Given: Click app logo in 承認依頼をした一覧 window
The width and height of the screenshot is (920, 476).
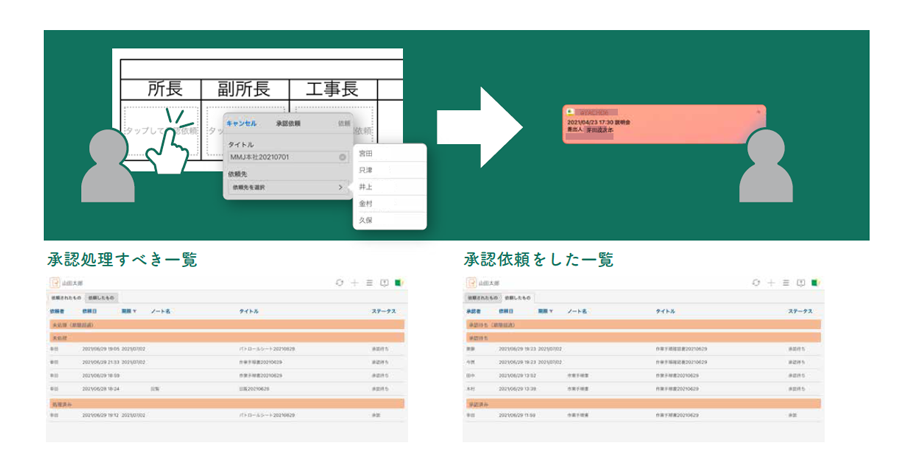Looking at the screenshot, I should (x=471, y=283).
